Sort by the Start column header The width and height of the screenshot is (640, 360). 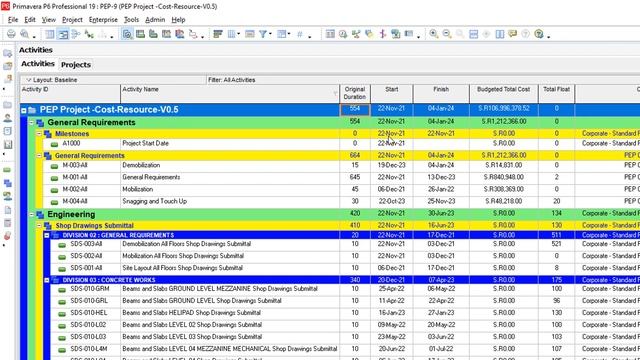tap(392, 93)
